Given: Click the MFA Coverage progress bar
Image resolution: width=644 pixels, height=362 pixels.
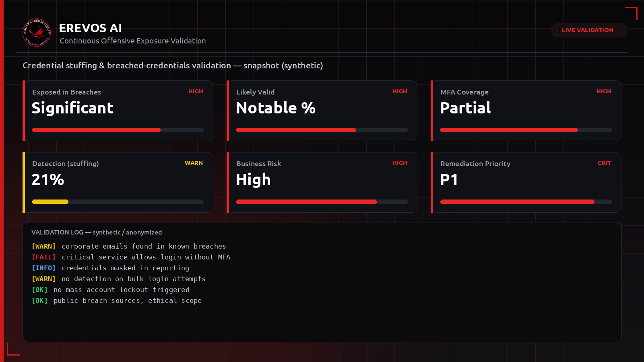Looking at the screenshot, I should pos(526,130).
